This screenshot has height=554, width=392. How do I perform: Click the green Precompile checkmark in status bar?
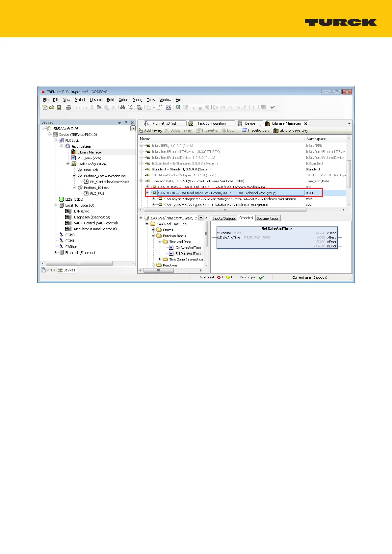pos(261,278)
